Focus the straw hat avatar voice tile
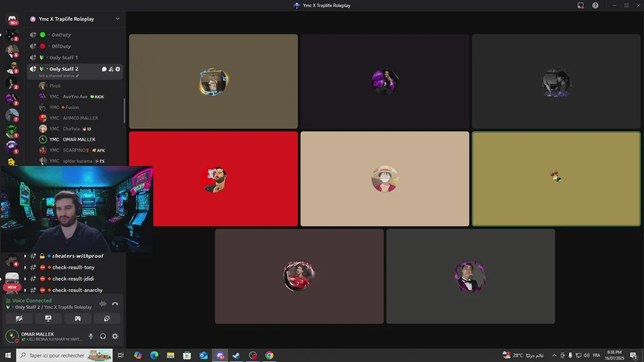 [x=385, y=179]
